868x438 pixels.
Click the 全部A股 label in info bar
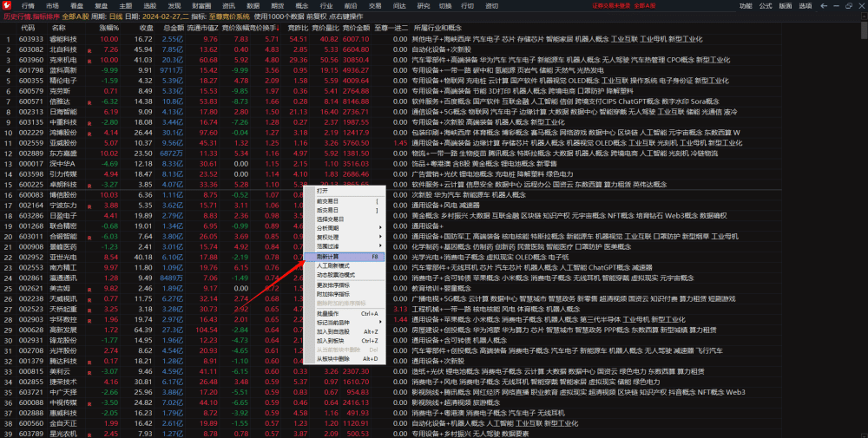point(76,16)
